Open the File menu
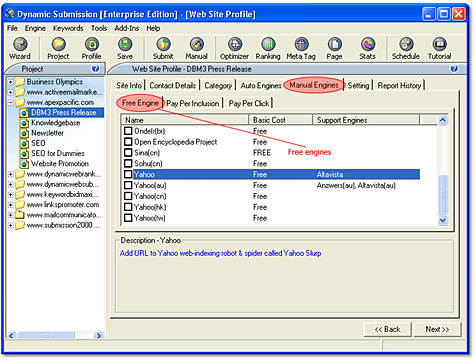 [x=12, y=28]
